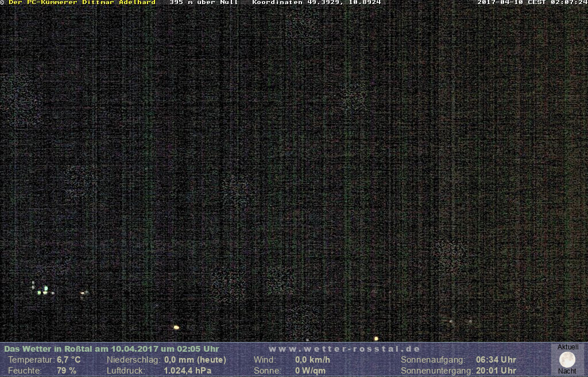Image resolution: width=588 pixels, height=377 pixels.
Task: Click the temperature value "6,7 °C"
Action: 69,360
